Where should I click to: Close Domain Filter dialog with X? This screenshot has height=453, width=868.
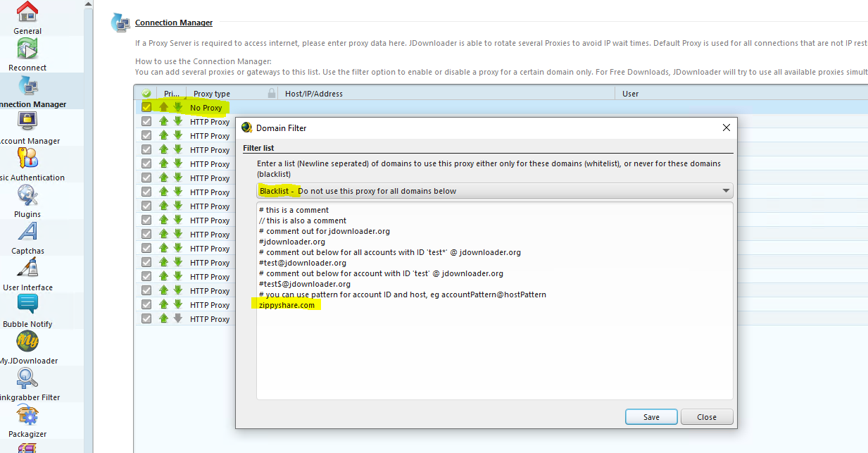727,128
